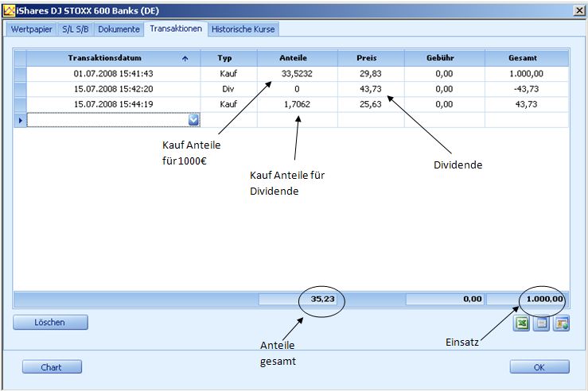Screen dimensions: 588x391
Task: Select row selector of 15:44:19 transaction
Action: click(x=20, y=104)
